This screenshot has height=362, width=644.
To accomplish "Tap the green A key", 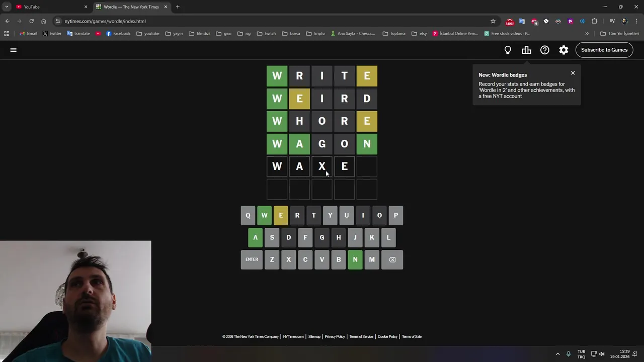I will coord(255,237).
